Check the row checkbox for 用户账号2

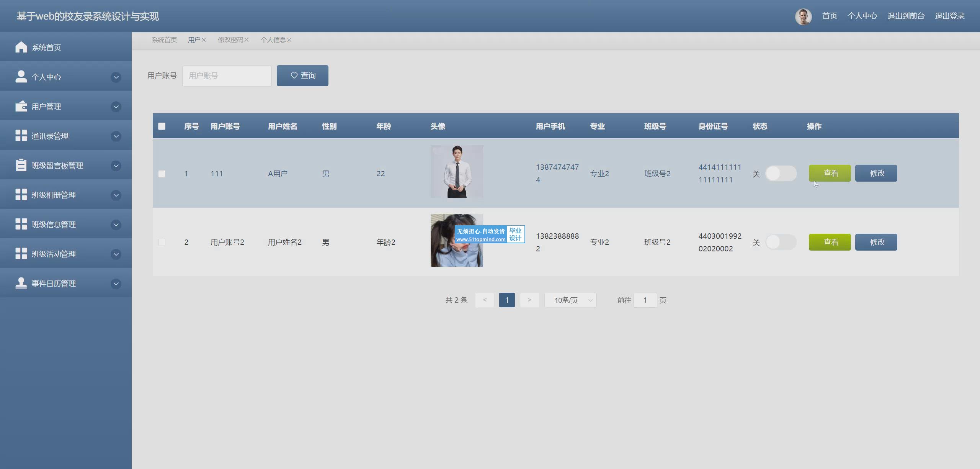[x=162, y=242]
